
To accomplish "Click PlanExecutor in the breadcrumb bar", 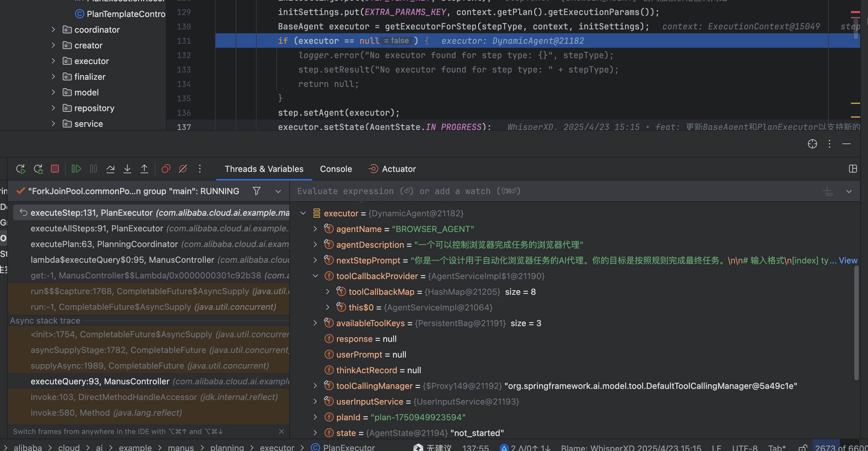I will pos(343,447).
